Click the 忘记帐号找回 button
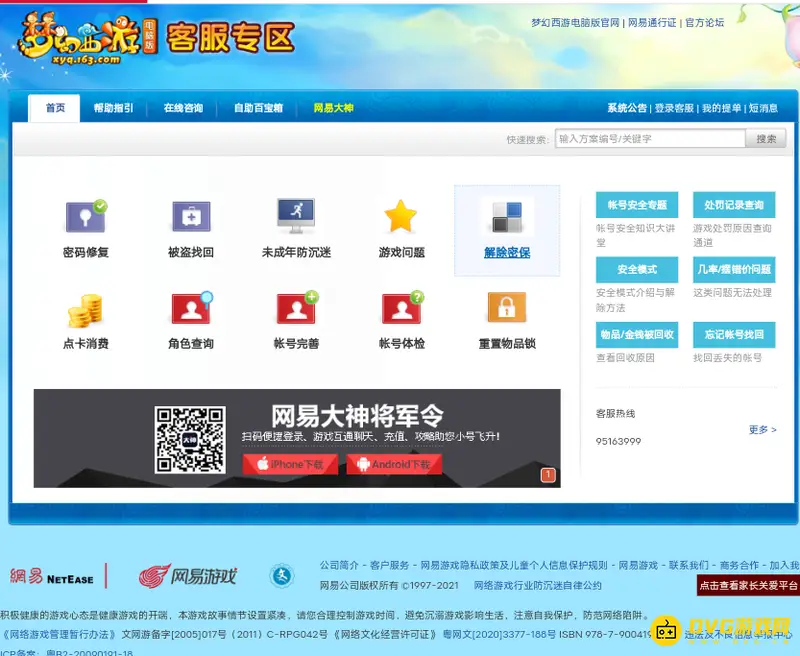This screenshot has width=800, height=656. (734, 335)
